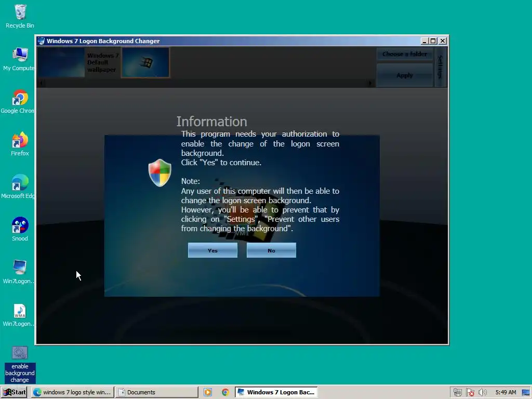Maximize the Logon Background Changer window
532x399 pixels.
pyautogui.click(x=433, y=41)
